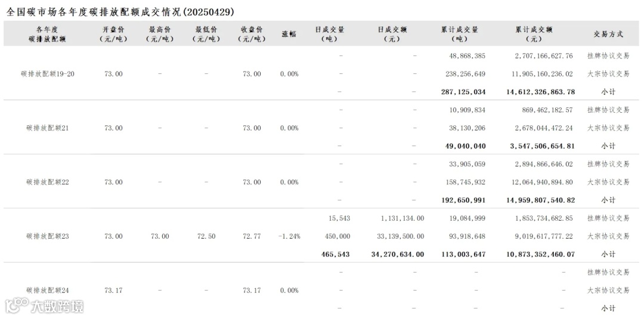Click the 碳排放配额22 row label
This screenshot has height=318, width=644.
(47, 182)
